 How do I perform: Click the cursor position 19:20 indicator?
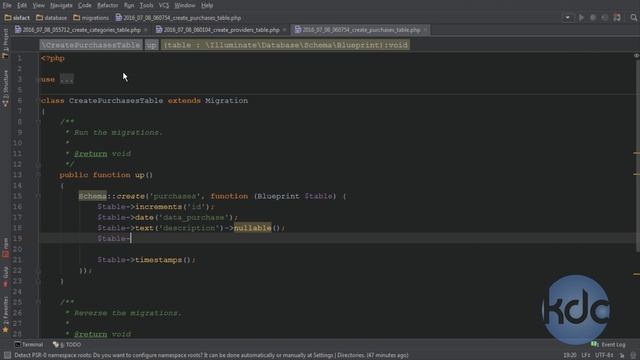[x=570, y=356]
